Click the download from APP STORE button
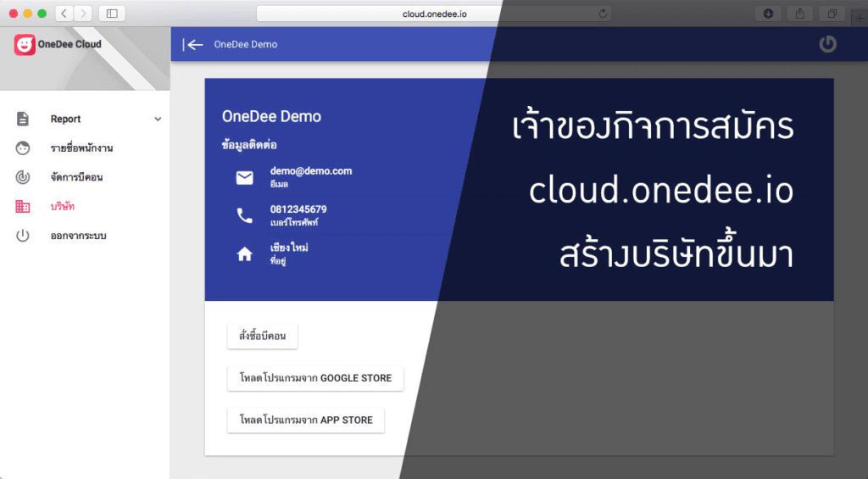Image resolution: width=868 pixels, height=479 pixels. click(x=305, y=421)
